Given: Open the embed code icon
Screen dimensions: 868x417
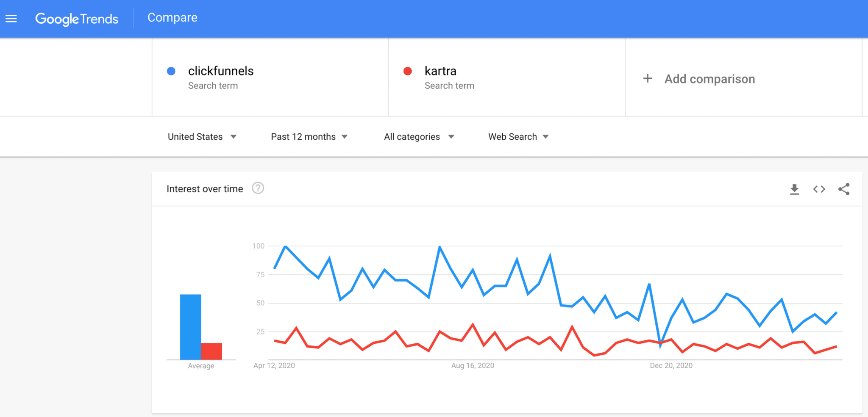Looking at the screenshot, I should (819, 189).
